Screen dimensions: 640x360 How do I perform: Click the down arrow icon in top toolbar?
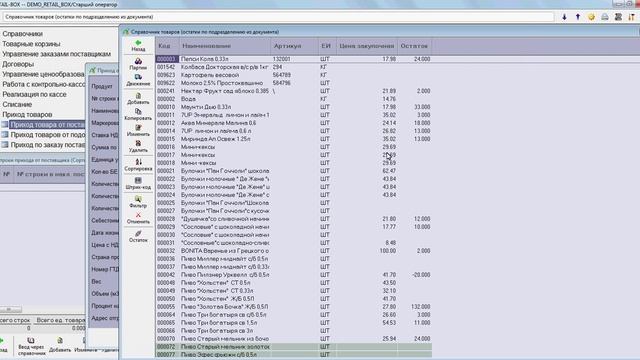564,17
